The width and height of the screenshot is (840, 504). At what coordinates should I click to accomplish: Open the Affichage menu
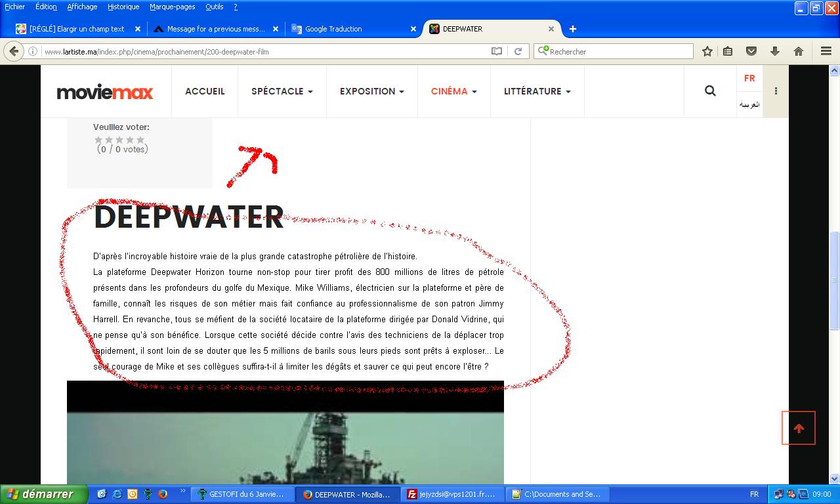(82, 7)
